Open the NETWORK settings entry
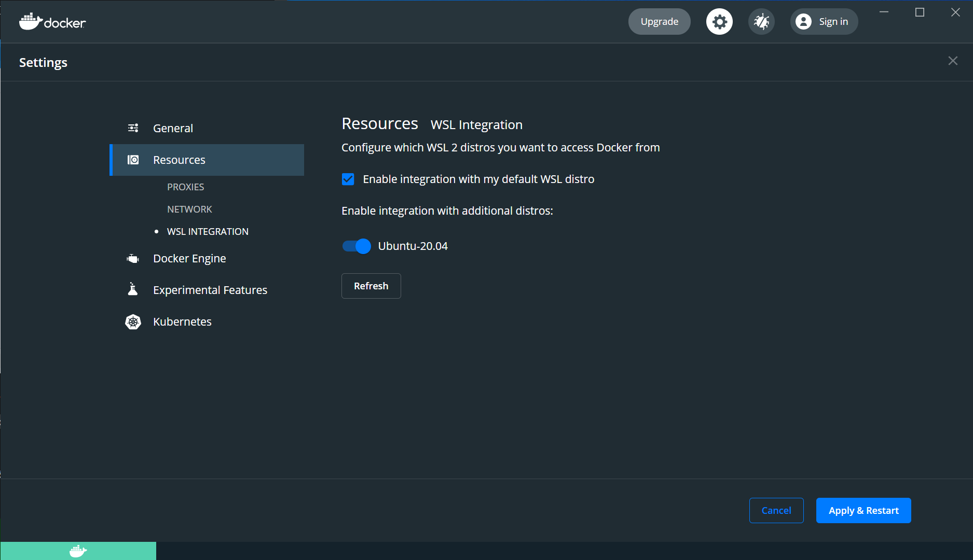 [189, 209]
